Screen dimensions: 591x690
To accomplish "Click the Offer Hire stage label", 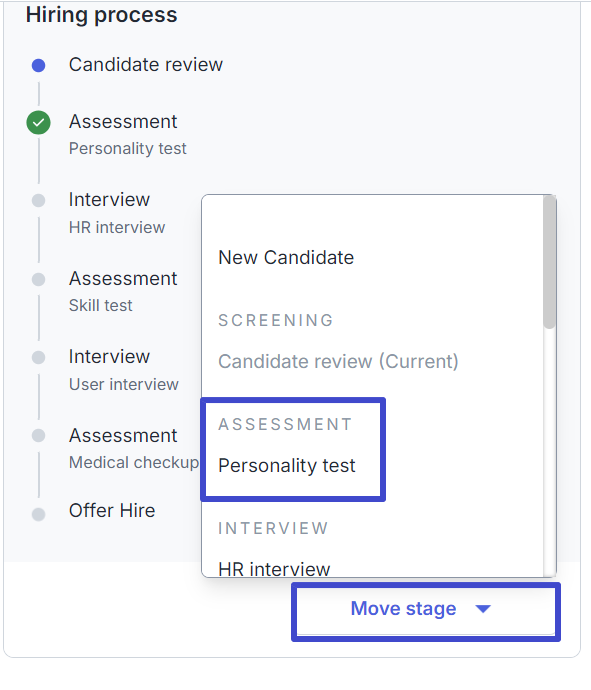I will (112, 510).
